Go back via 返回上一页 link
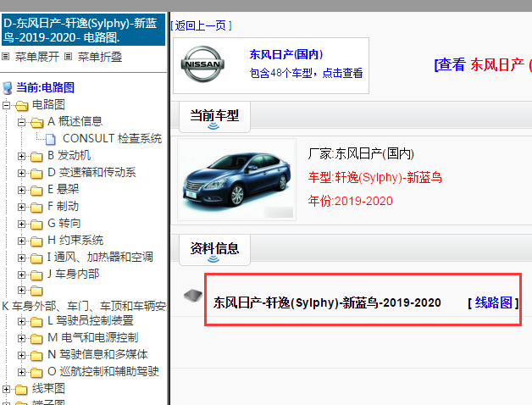532x405 pixels. click(x=201, y=25)
